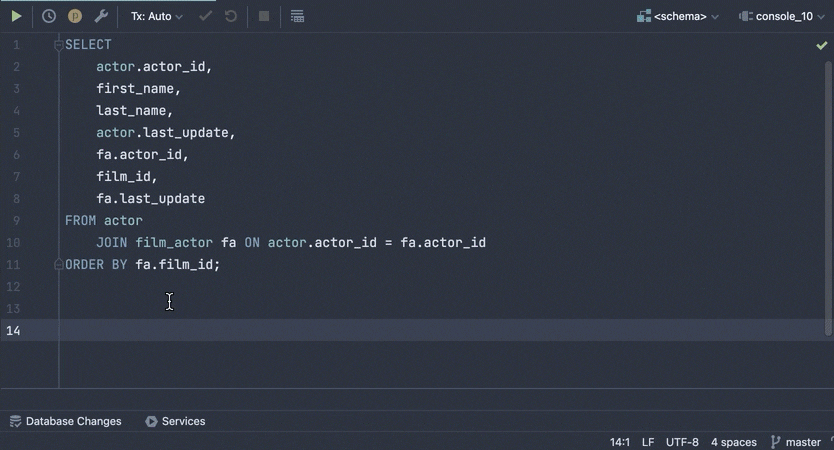Run the query with the green Execute button
The width and height of the screenshot is (834, 450).
(x=16, y=16)
